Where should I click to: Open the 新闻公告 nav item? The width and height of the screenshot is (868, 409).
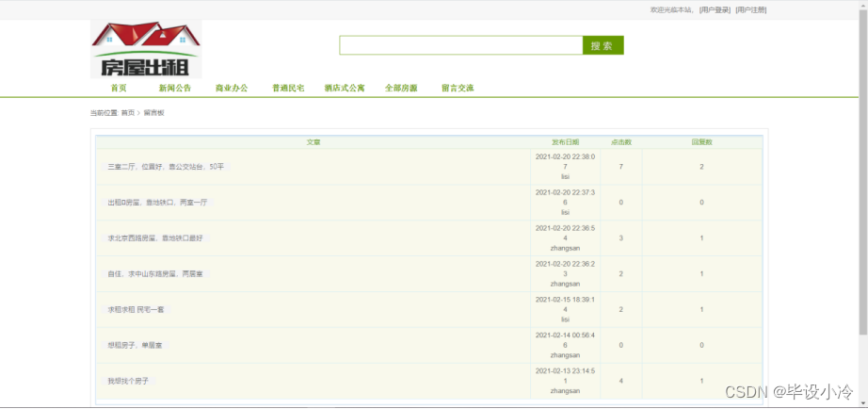tap(175, 89)
